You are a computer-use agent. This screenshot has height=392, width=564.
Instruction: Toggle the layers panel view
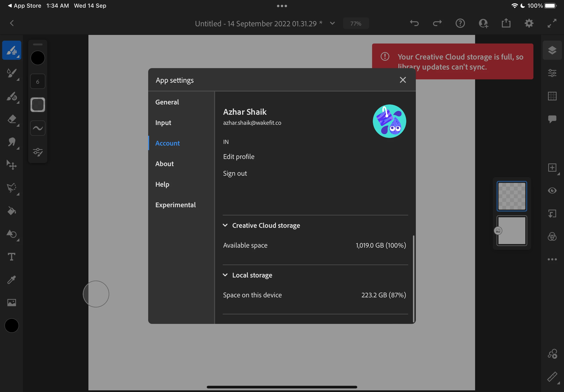[x=552, y=50]
